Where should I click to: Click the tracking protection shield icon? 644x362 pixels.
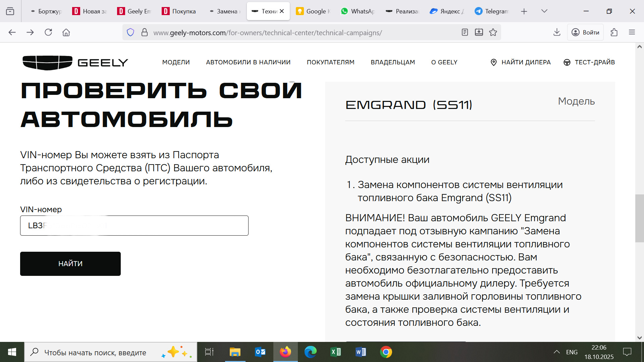[130, 33]
